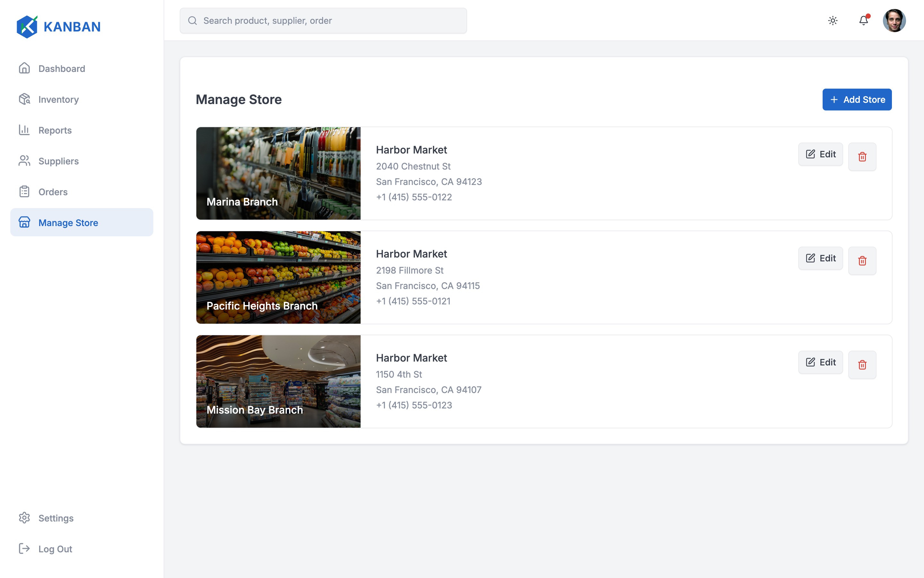Go to Orders menu label

click(53, 192)
